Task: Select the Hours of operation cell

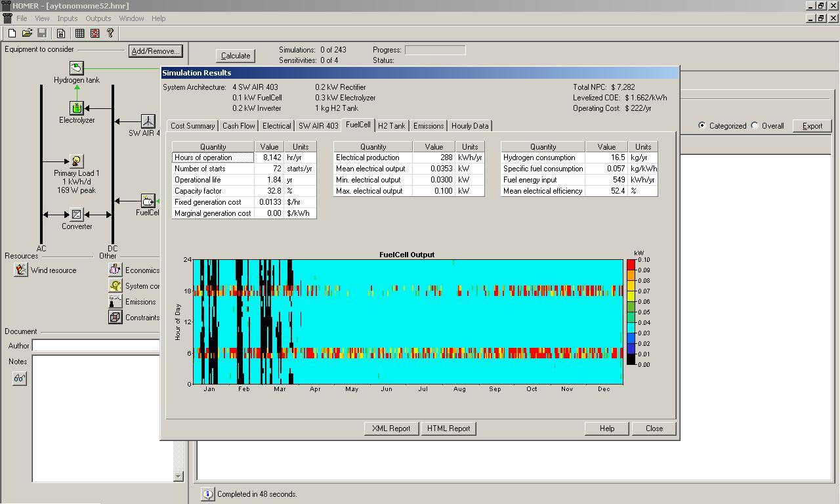Action: tap(213, 157)
